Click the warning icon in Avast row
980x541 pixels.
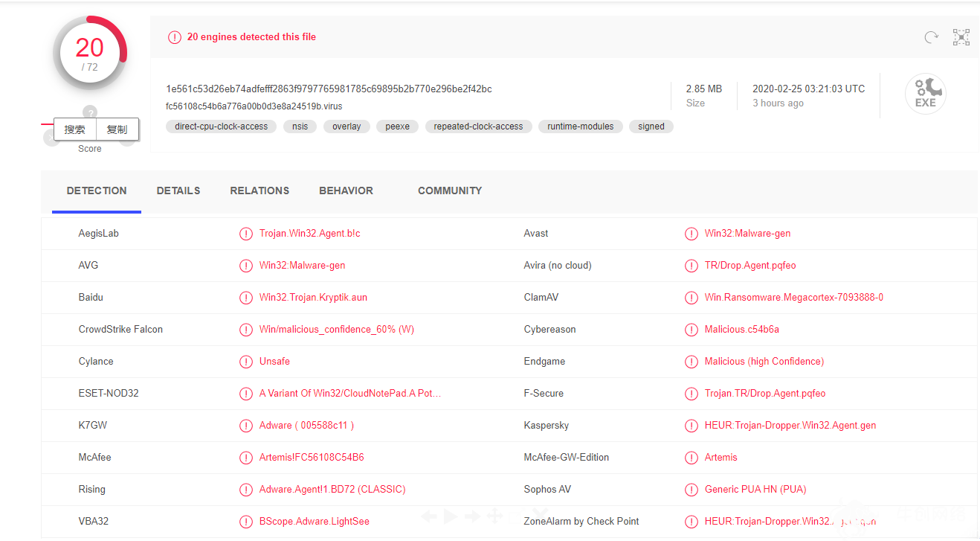(692, 234)
